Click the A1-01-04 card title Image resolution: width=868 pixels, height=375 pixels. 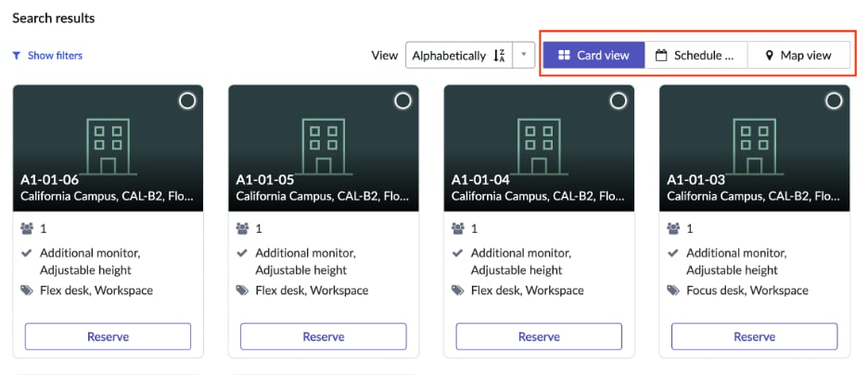coord(480,180)
